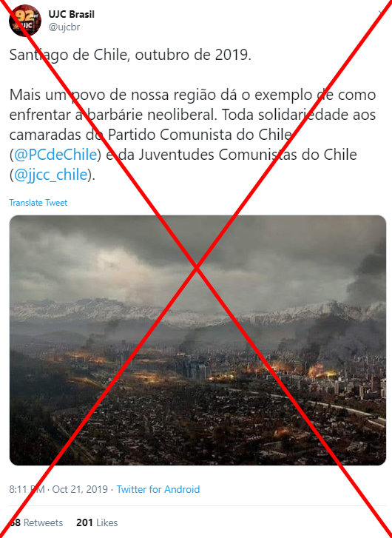The width and height of the screenshot is (392, 538).
Task: Open the @PCdeChile mention
Action: (x=55, y=155)
